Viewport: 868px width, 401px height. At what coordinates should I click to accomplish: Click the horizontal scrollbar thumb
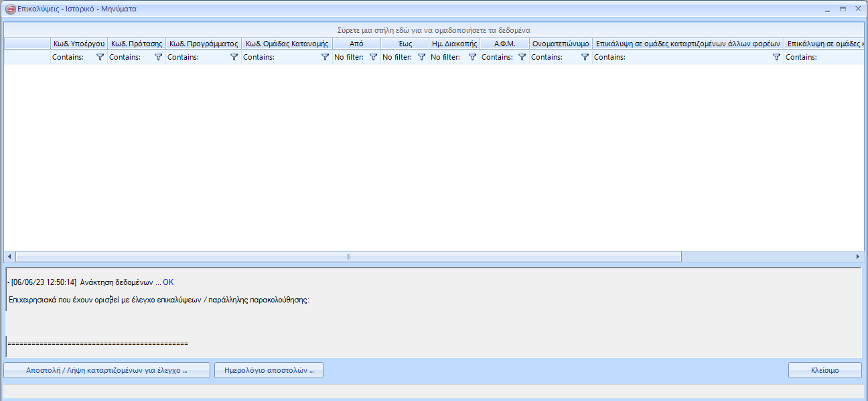point(348,257)
